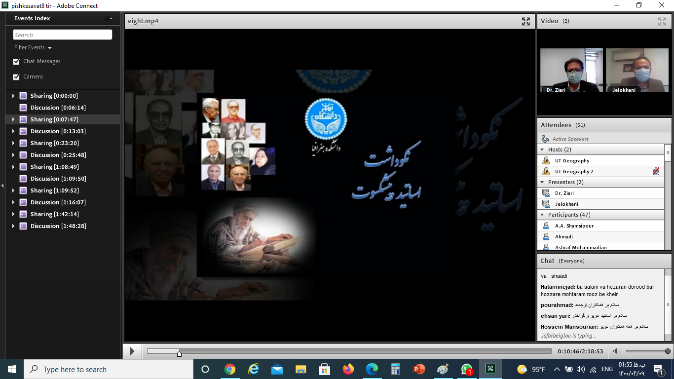The width and height of the screenshot is (674, 379).
Task: Click the speaker volume icon in playback bar
Action: coord(616,351)
